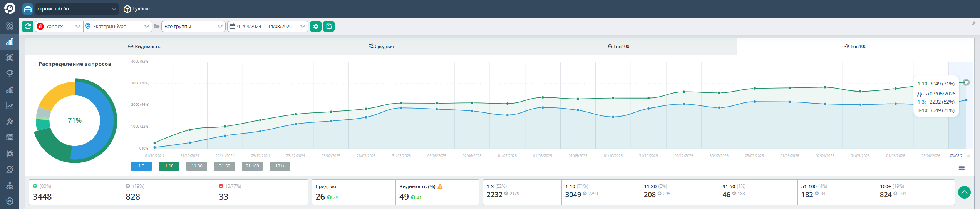
Task: Toggle the 51-100 series legend button
Action: click(252, 166)
